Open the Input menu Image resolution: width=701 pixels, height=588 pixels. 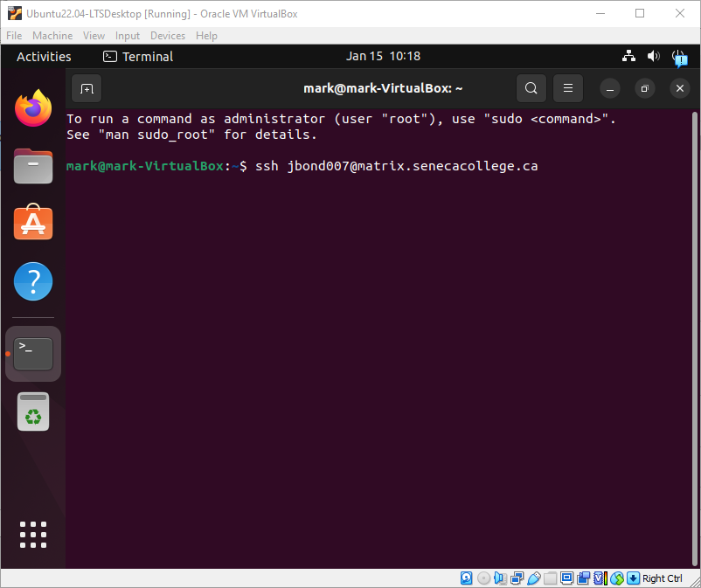pyautogui.click(x=127, y=36)
